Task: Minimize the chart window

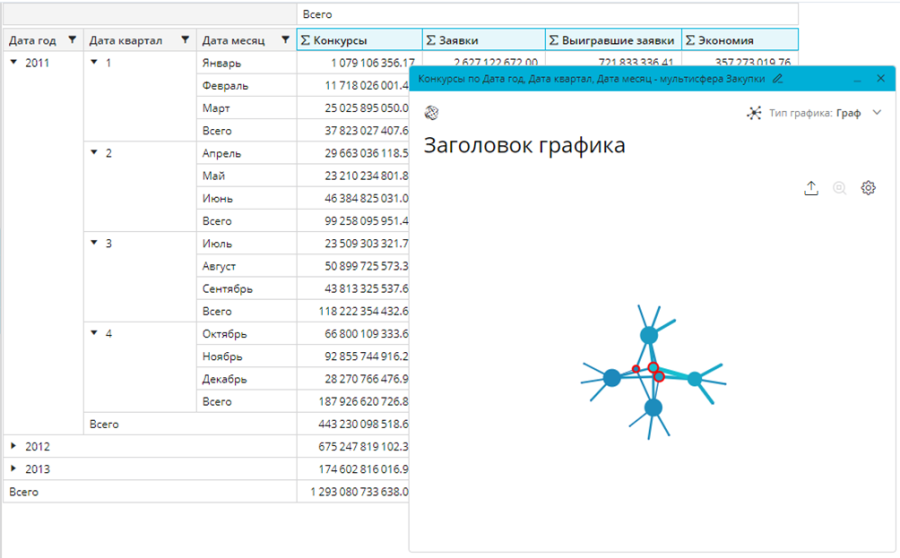Action: [857, 78]
